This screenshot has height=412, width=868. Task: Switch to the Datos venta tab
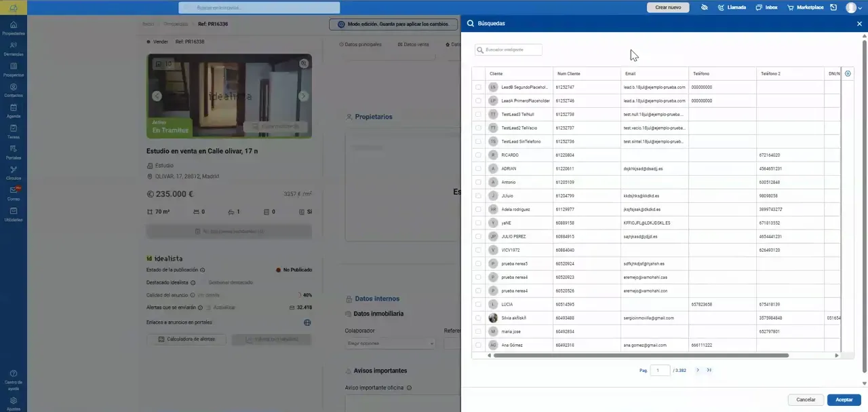(413, 45)
